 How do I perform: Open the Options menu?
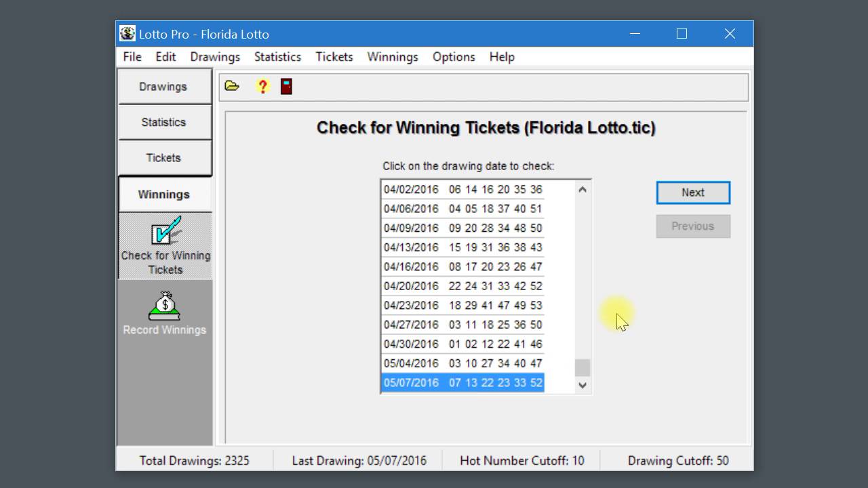(x=454, y=57)
